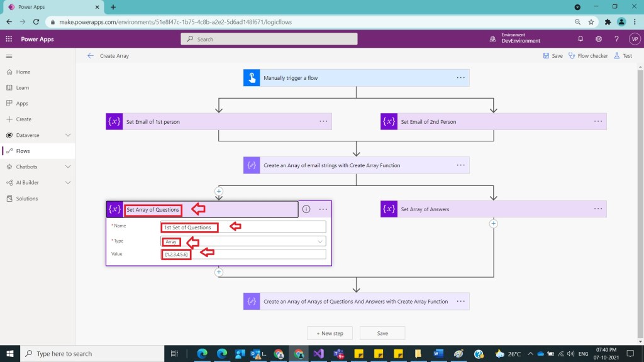The width and height of the screenshot is (644, 362).
Task: Open the ellipsis menu on Set Array of Answers
Action: click(x=597, y=209)
